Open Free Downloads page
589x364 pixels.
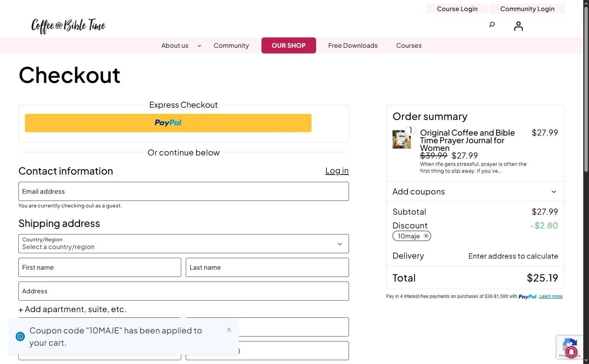(353, 45)
